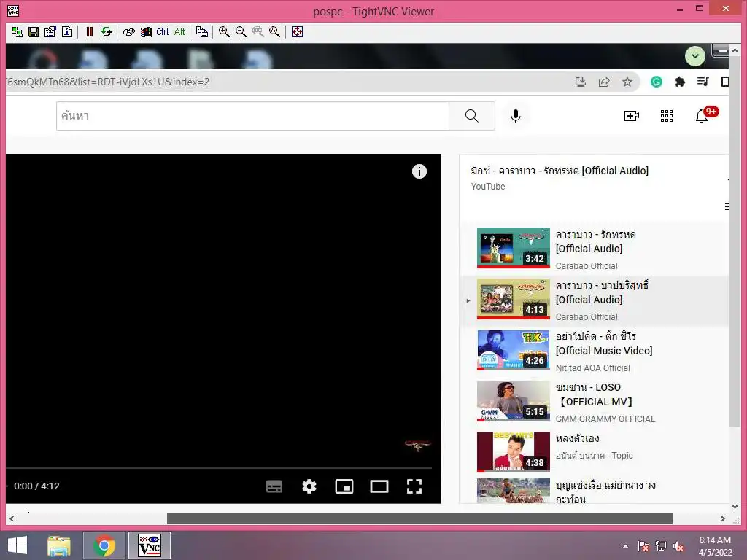The image size is (747, 560).
Task: Start voice search with the microphone
Action: click(x=516, y=116)
